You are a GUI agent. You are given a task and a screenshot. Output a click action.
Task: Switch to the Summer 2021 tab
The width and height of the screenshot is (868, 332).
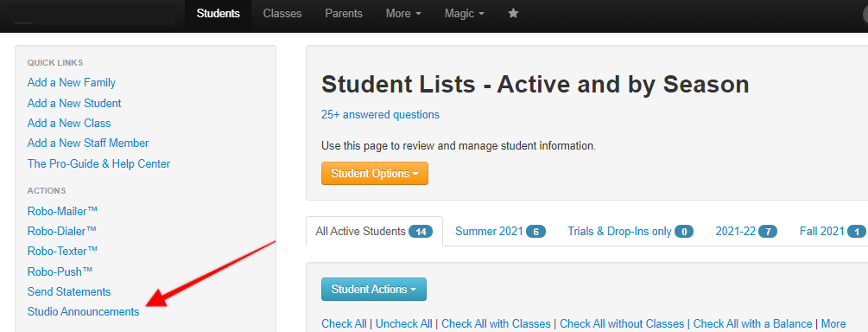tap(500, 231)
